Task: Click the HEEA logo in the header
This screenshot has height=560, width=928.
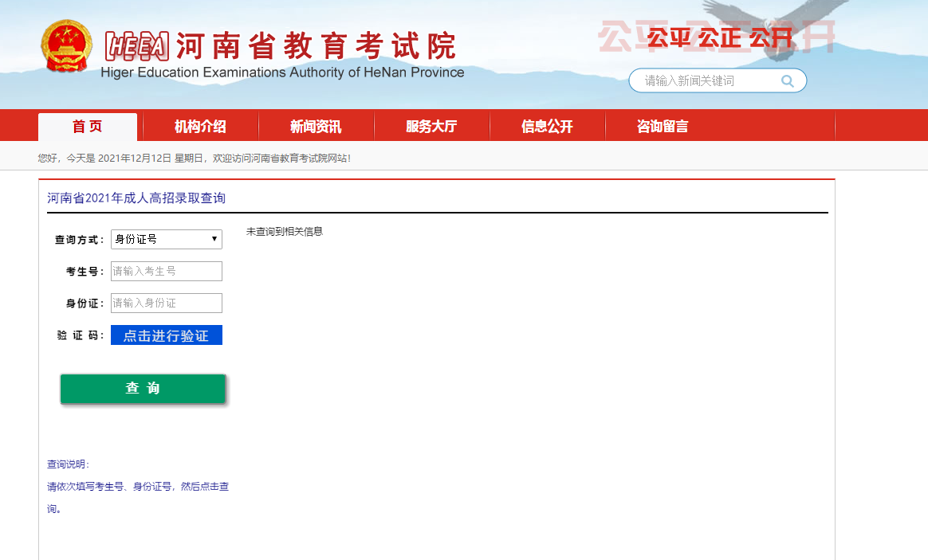Action: [137, 47]
